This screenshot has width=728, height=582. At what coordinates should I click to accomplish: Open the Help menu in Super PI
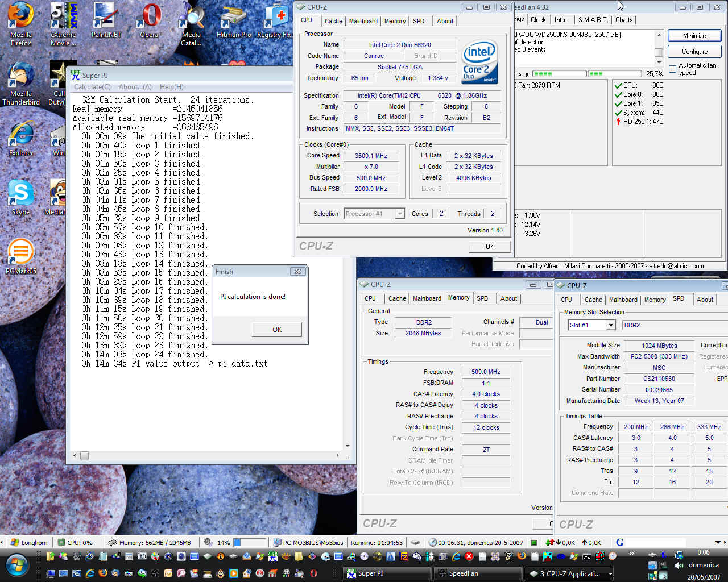click(171, 87)
